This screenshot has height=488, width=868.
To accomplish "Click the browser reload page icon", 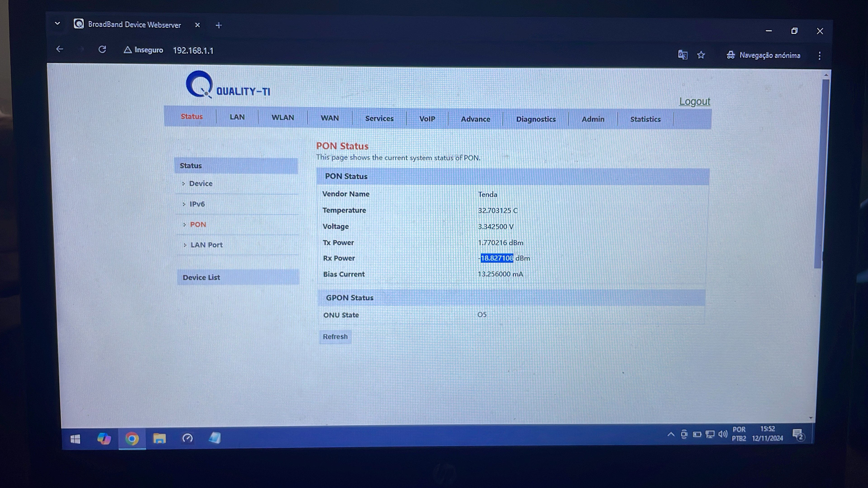I will pos(102,49).
